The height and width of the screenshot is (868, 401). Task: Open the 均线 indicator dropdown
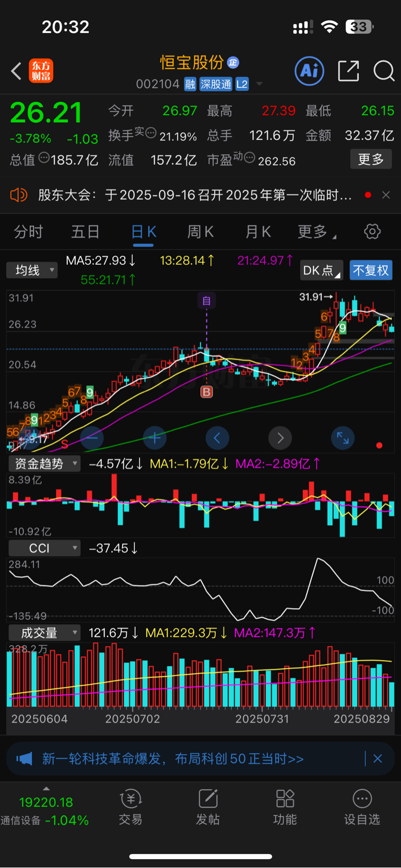tap(32, 270)
